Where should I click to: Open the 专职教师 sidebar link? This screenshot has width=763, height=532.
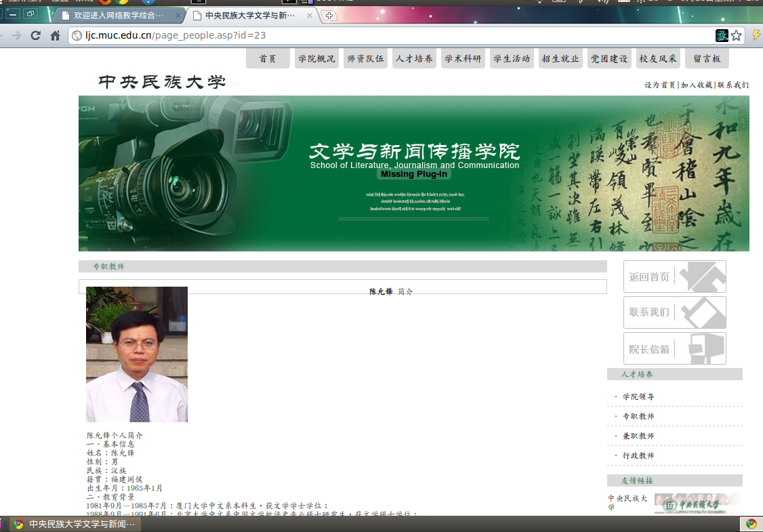pyautogui.click(x=638, y=416)
